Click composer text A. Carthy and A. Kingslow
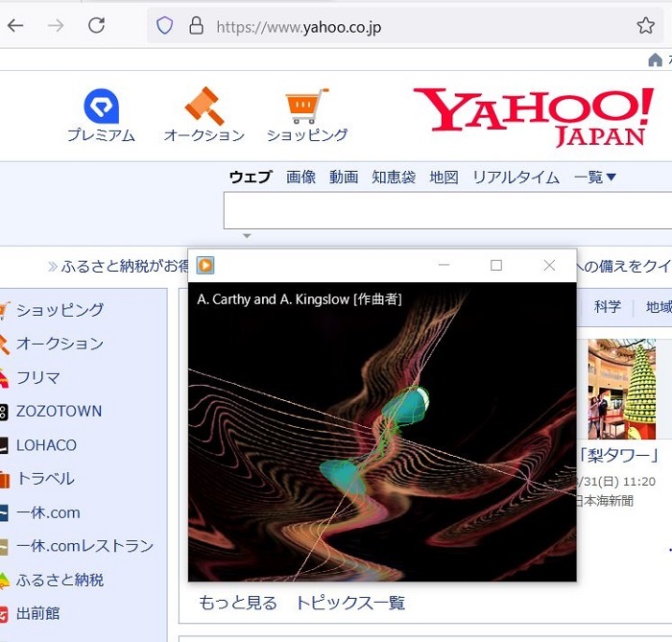 [x=273, y=299]
